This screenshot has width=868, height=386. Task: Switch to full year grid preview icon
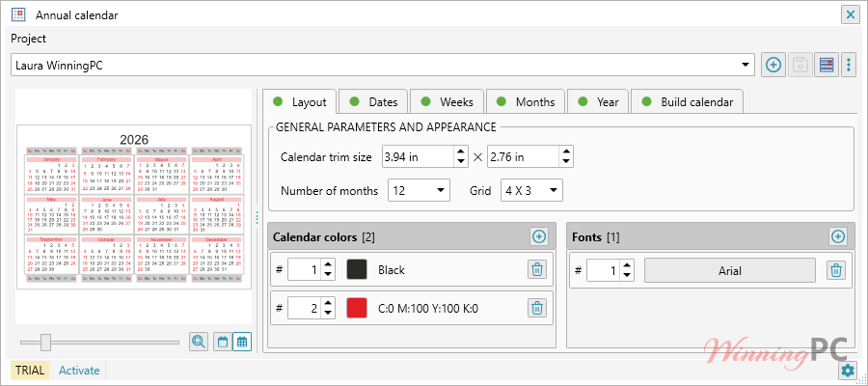point(242,342)
